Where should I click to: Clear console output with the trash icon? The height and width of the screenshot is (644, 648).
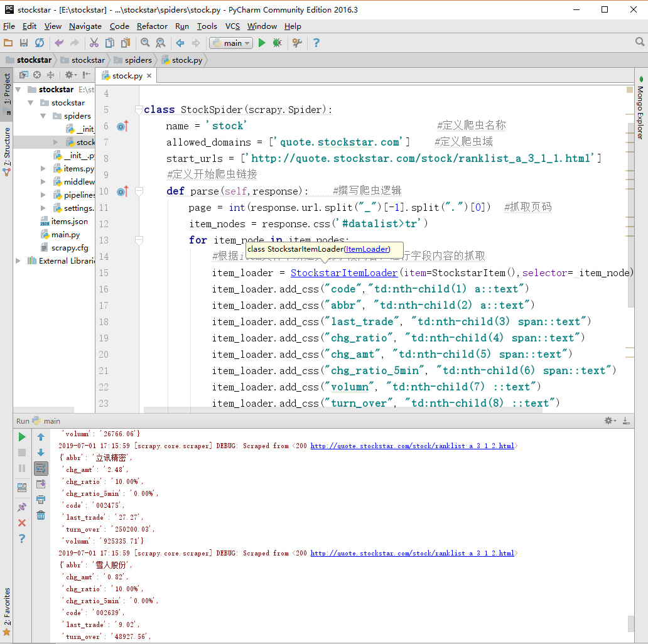coord(41,515)
